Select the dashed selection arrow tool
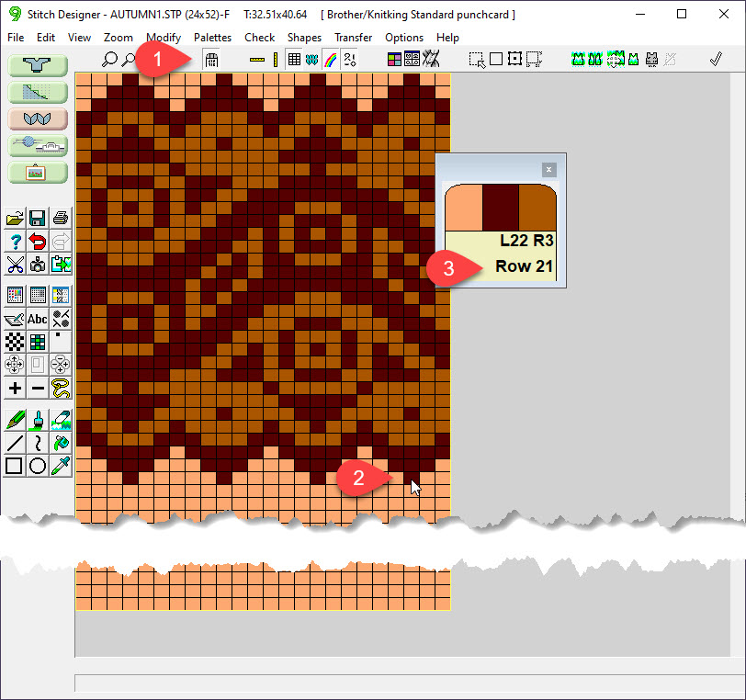 [477, 60]
